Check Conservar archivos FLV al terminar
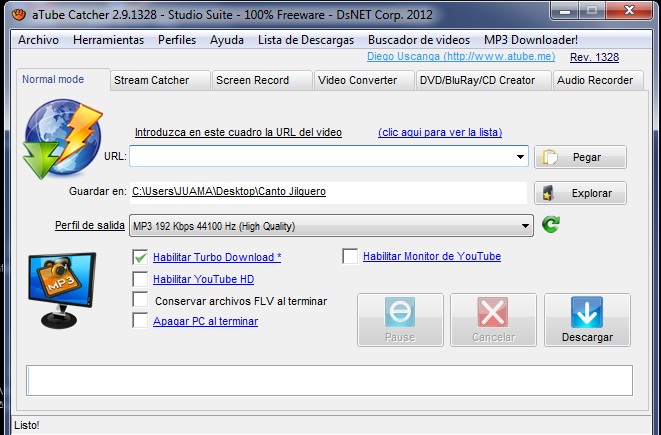 (x=140, y=300)
